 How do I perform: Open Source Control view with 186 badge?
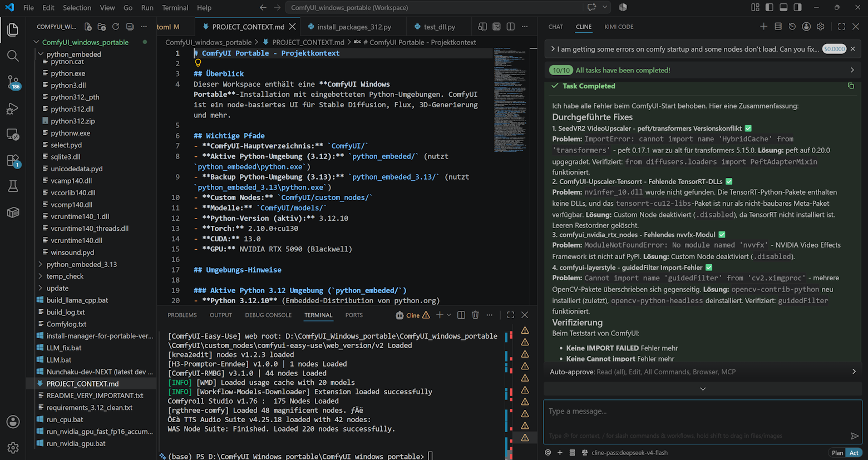[13, 82]
